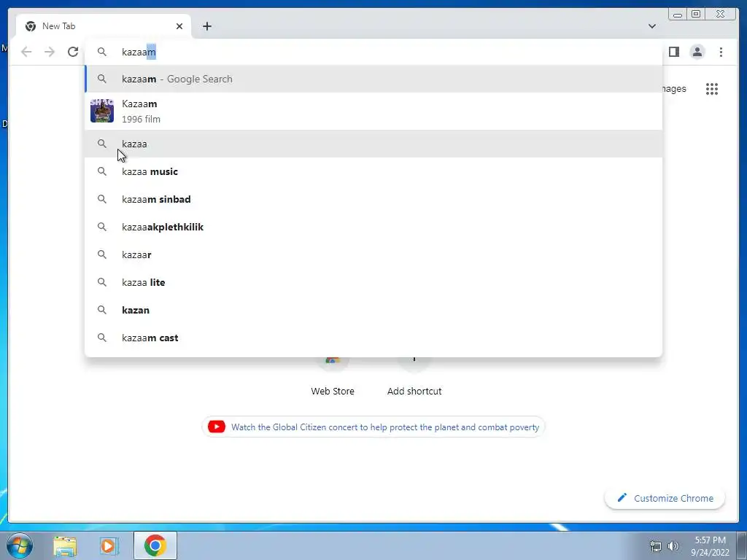Screen dimensions: 747x560
Task: Close the New Tab tab
Action: [x=179, y=26]
